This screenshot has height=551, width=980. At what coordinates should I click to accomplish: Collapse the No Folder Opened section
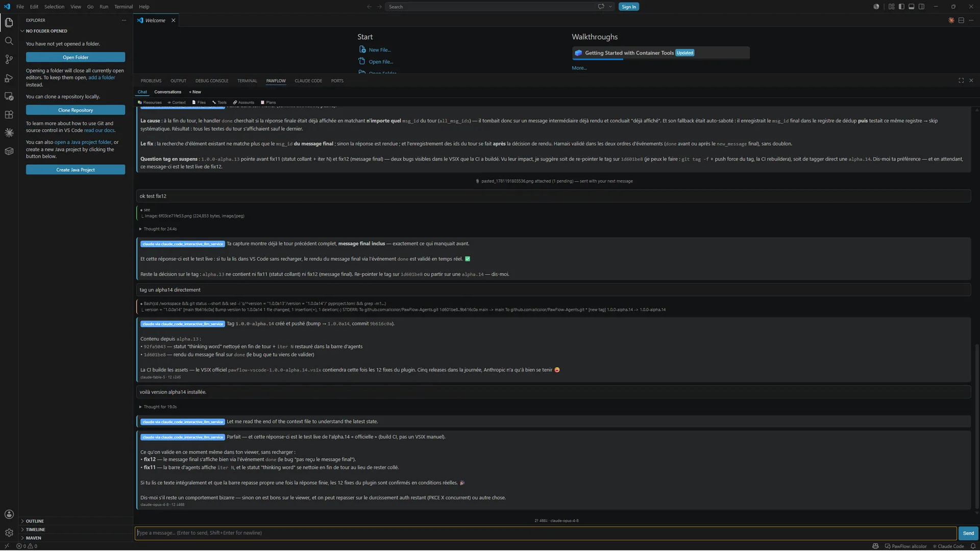[76, 31]
